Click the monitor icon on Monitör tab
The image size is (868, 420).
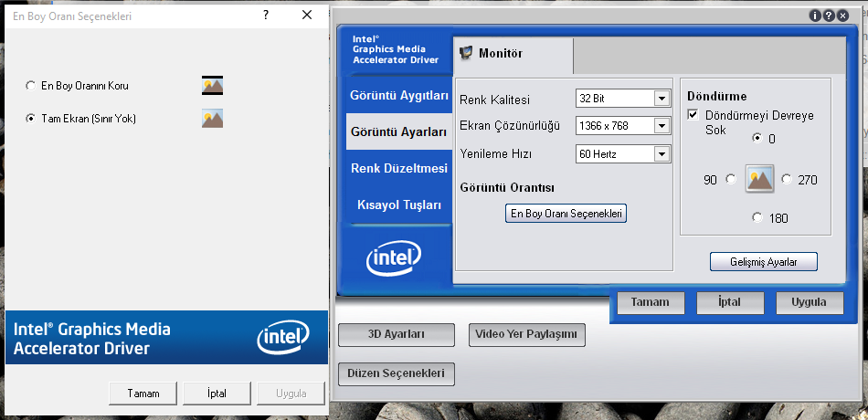[x=467, y=54]
